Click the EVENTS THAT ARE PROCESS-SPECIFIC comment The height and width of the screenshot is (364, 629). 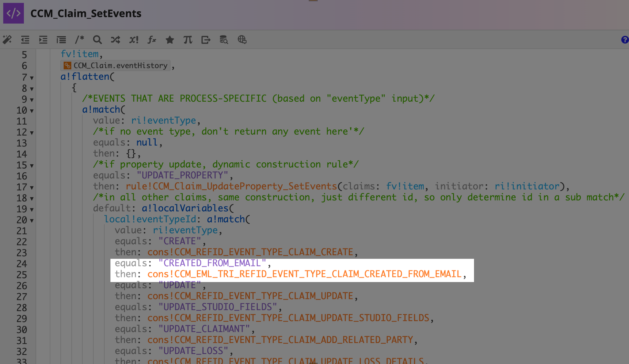(258, 98)
